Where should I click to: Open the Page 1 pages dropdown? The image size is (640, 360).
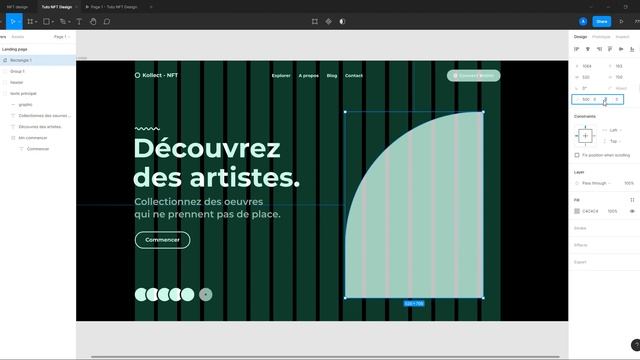tap(62, 37)
